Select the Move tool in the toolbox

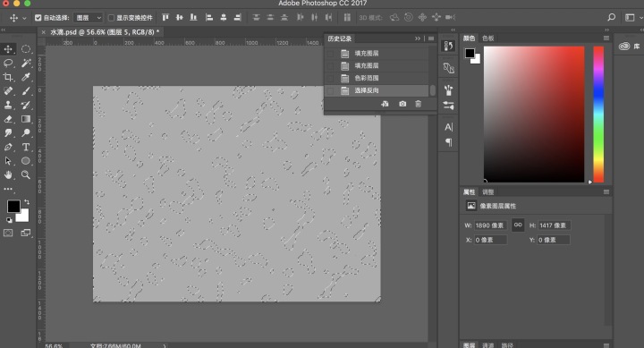pyautogui.click(x=8, y=49)
